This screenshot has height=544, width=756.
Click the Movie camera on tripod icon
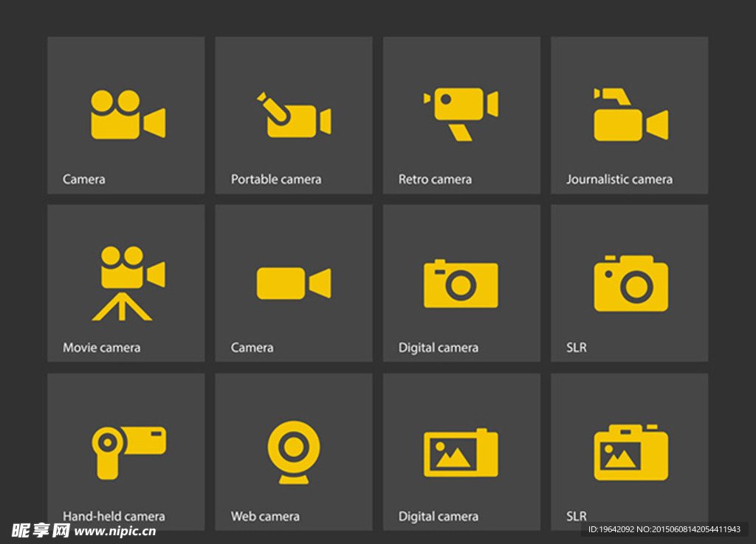[127, 283]
